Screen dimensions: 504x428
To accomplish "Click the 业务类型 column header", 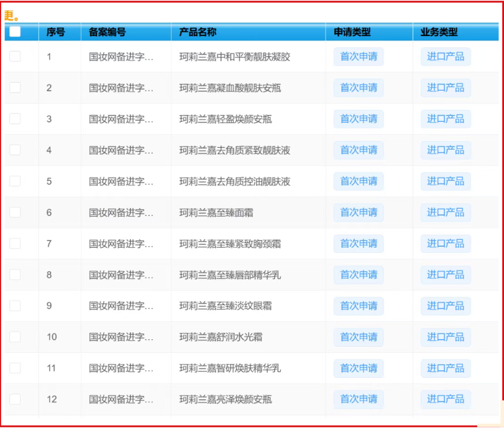I will click(x=456, y=32).
